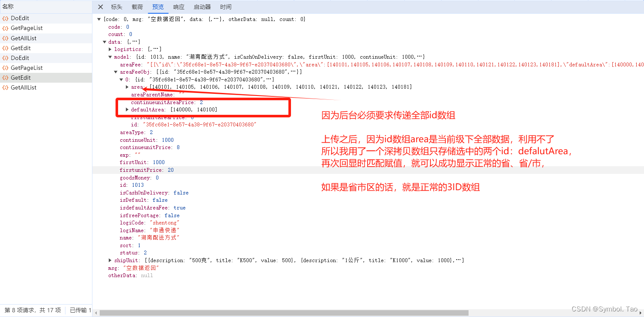Select the topmost DoEdit request

pyautogui.click(x=46, y=18)
